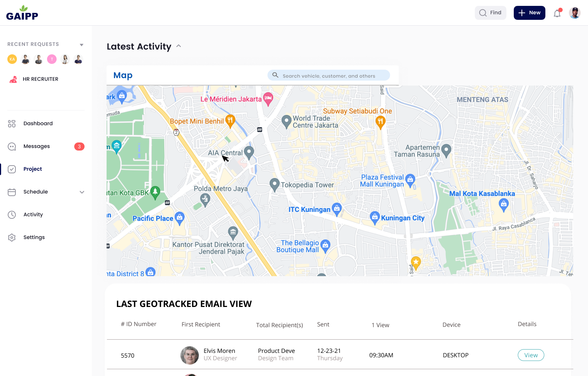588x376 pixels.
Task: Select the ITC Kuningan shopping pin
Action: (337, 209)
